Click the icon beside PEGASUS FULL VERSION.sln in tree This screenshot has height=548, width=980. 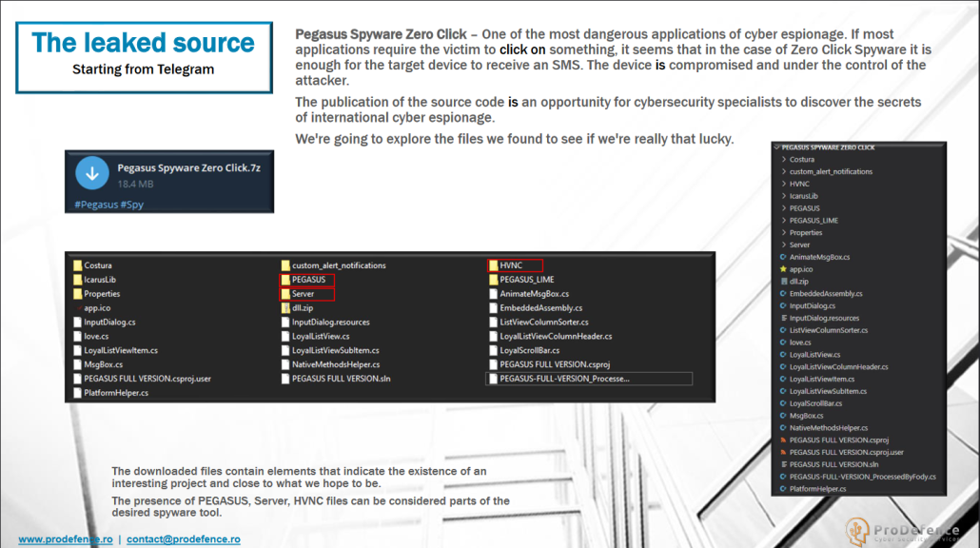783,464
